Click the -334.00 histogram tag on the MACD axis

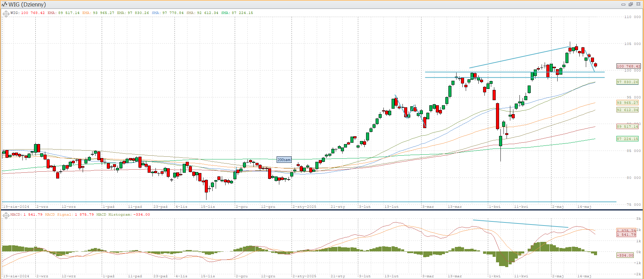(x=625, y=255)
